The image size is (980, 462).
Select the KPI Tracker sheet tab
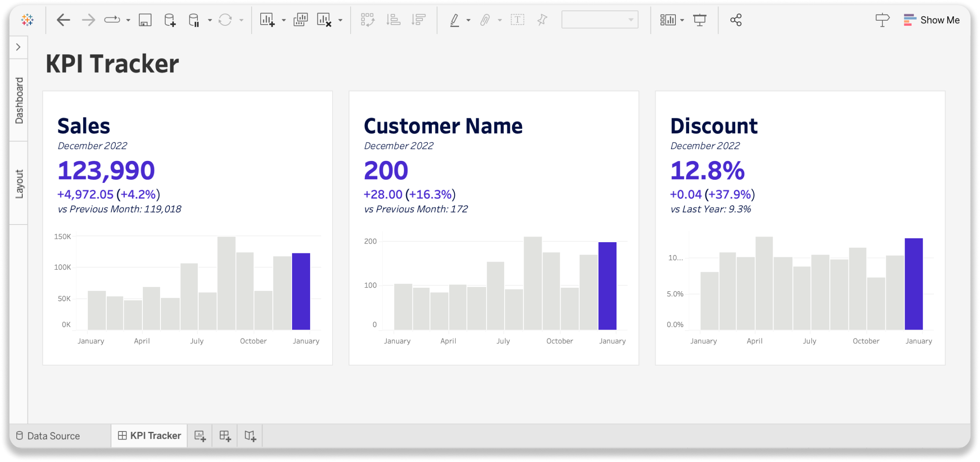click(x=149, y=436)
